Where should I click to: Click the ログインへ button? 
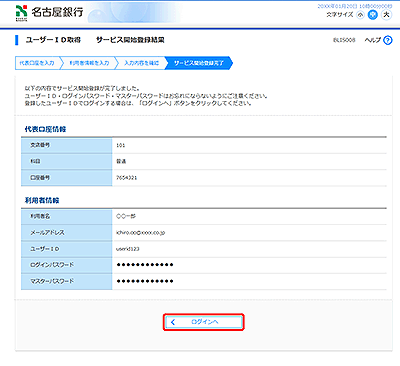pos(204,322)
